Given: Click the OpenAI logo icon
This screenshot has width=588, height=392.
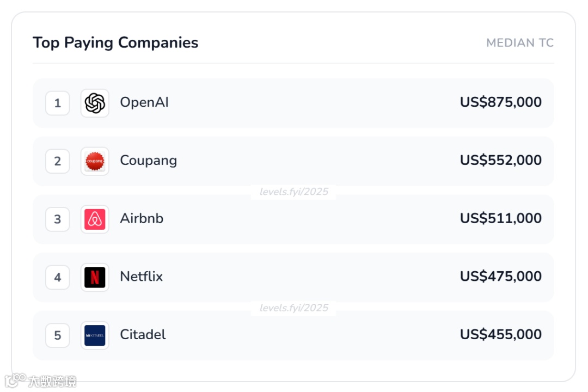Looking at the screenshot, I should (x=95, y=103).
